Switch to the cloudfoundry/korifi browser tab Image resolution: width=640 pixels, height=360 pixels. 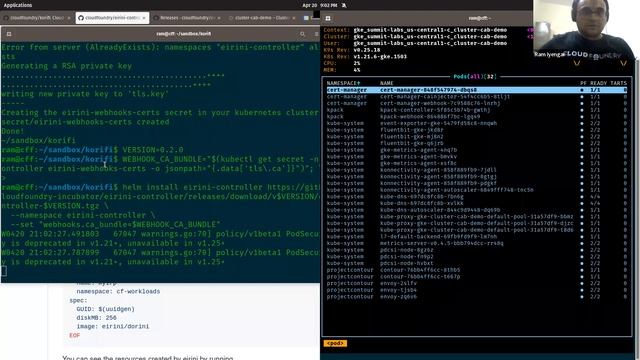point(37,18)
